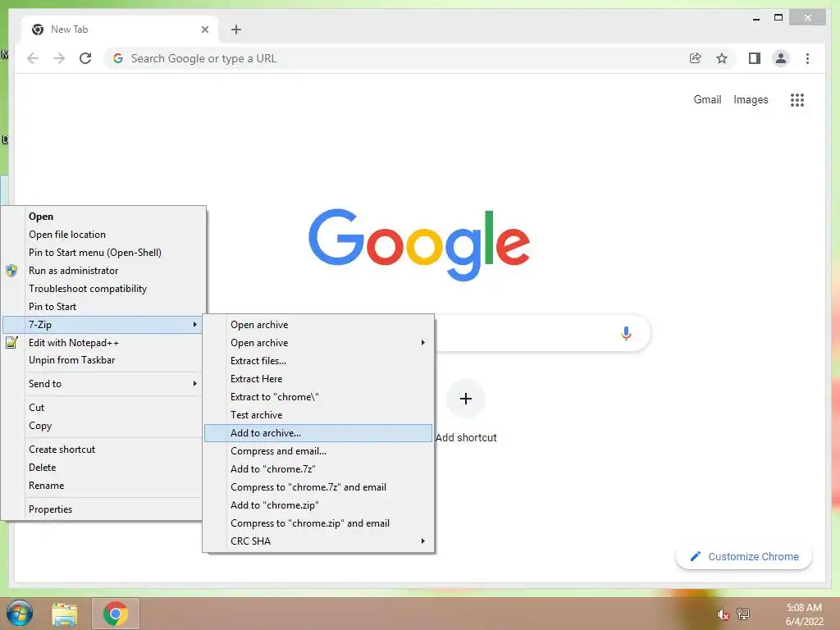Expand the 7-Zip submenu arrow
The width and height of the screenshot is (840, 630).
point(195,325)
